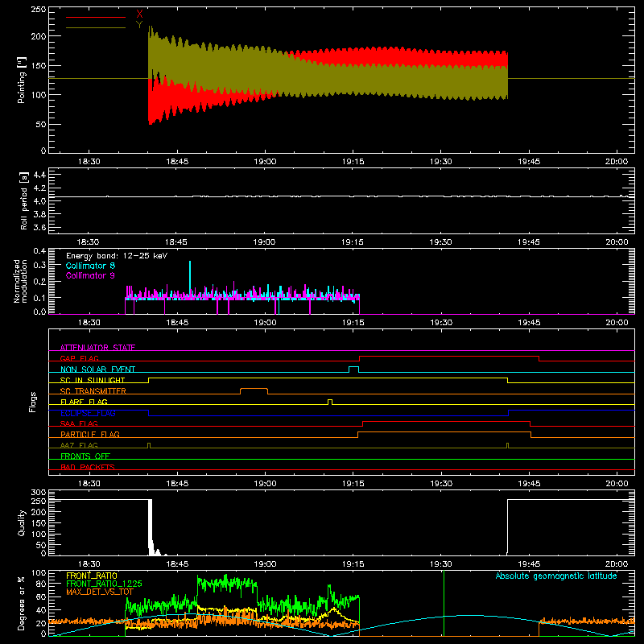The width and height of the screenshot is (644, 644).
Task: Select the red "X" legend label
Action: coord(139,14)
